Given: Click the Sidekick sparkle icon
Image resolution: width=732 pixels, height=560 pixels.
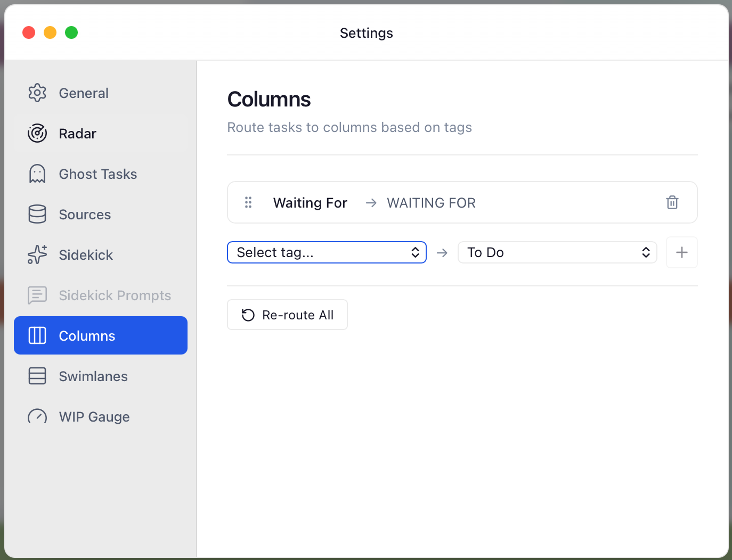Looking at the screenshot, I should click(x=37, y=255).
